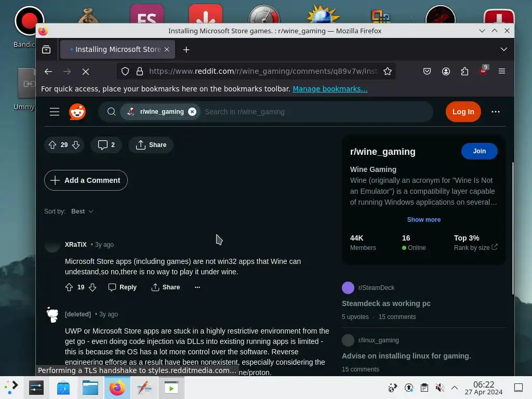Switch to Firefox in the taskbar
This screenshot has width=532, height=399.
pyautogui.click(x=117, y=388)
